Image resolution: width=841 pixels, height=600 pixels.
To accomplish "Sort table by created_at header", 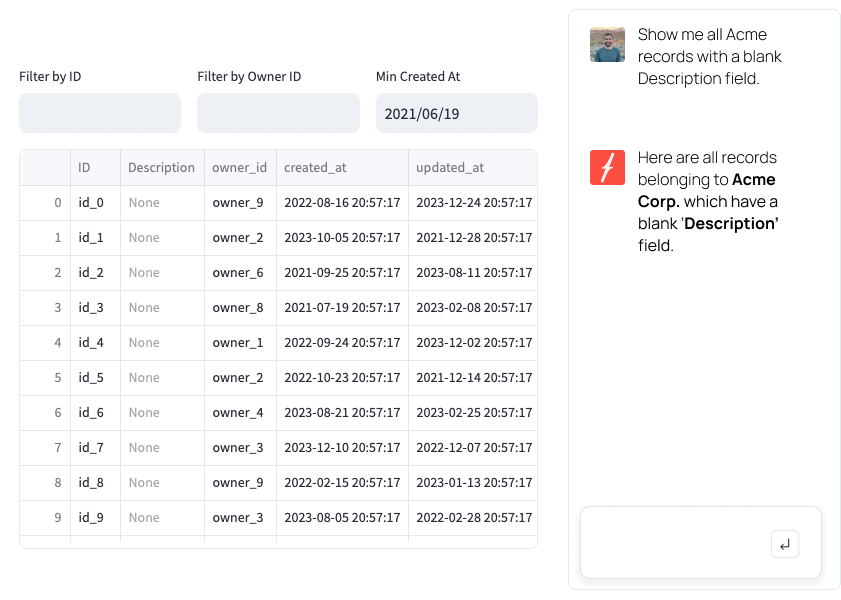I will [x=315, y=168].
